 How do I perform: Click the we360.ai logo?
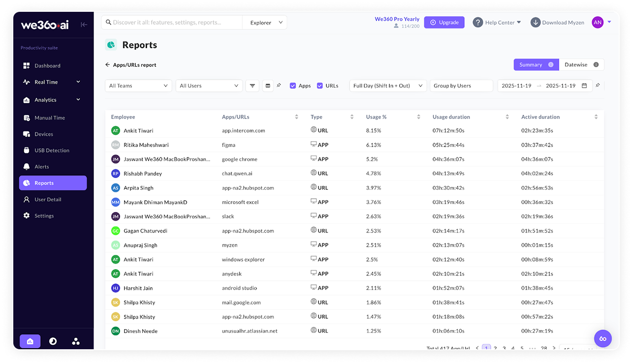pyautogui.click(x=45, y=25)
